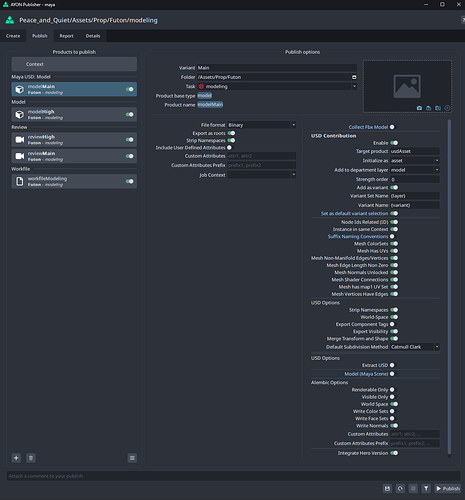Image resolution: width=465 pixels, height=500 pixels.
Task: Select the Context item in products list
Action: [x=74, y=64]
